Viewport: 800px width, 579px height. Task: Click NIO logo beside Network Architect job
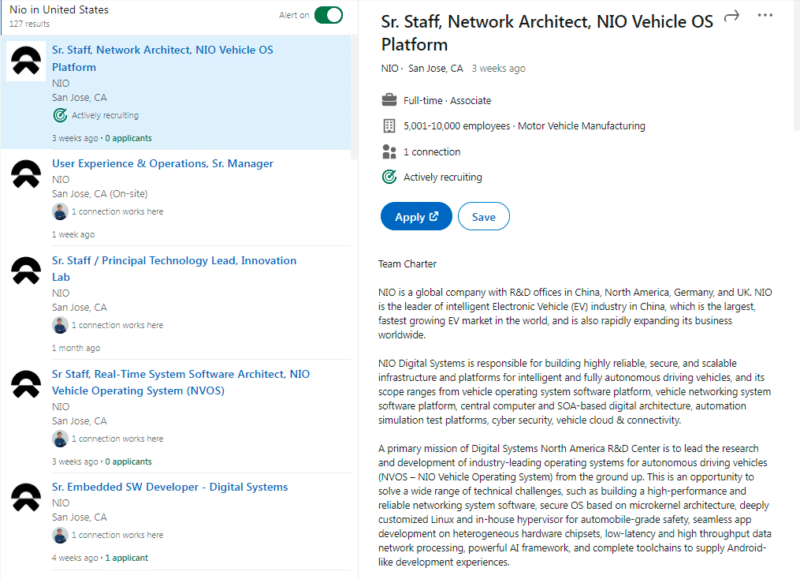(x=26, y=61)
